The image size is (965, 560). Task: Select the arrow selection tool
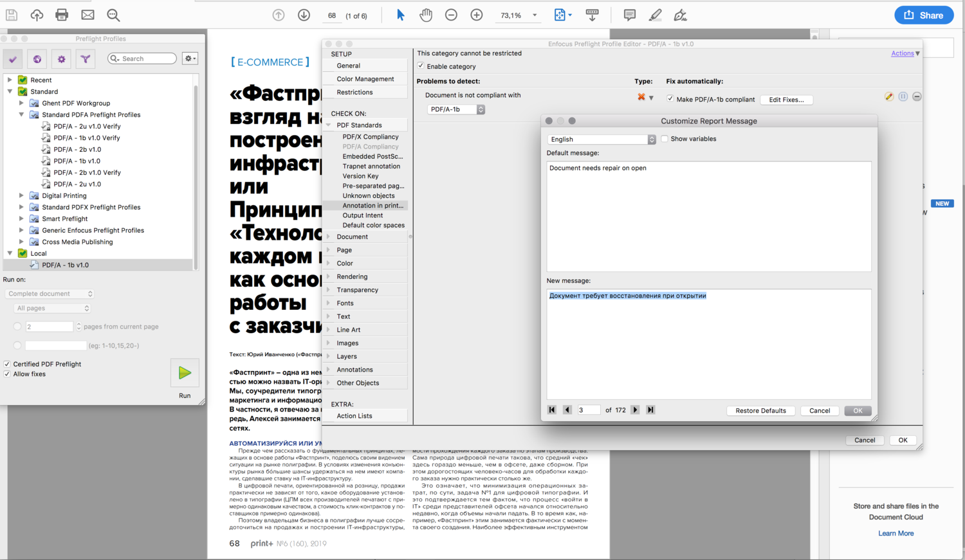tap(400, 15)
